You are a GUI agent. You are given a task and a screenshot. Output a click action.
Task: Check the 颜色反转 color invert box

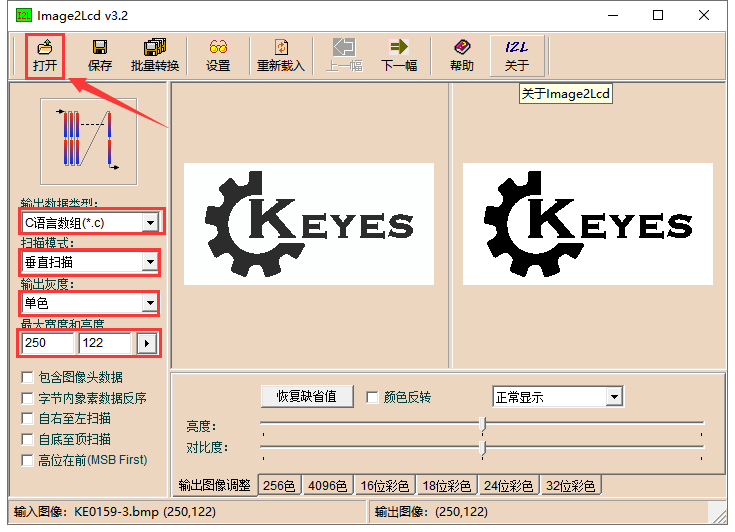pyautogui.click(x=373, y=397)
